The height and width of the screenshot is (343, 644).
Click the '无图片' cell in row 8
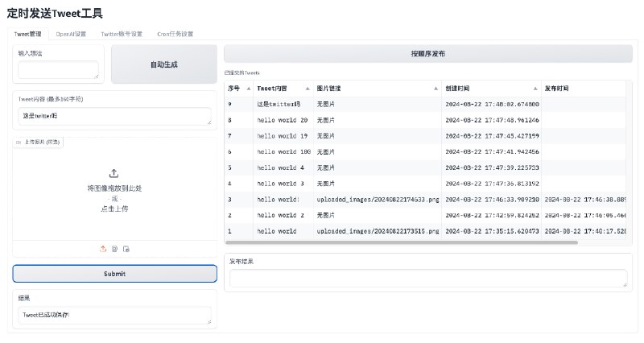(x=378, y=120)
